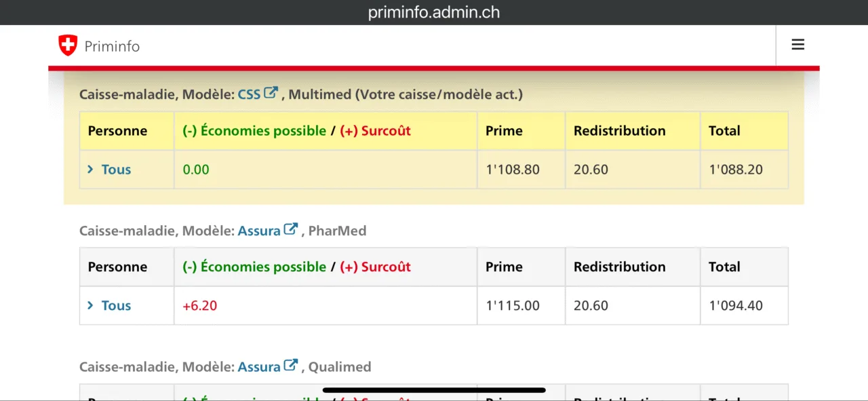Tap the priminfo.admin.ch address bar
The width and height of the screenshot is (868, 401).
[434, 12]
